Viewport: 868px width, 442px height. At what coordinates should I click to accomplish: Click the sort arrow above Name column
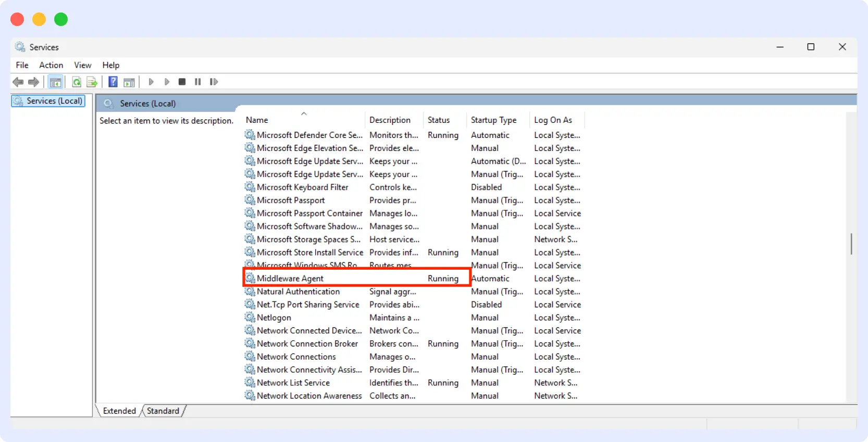[304, 113]
